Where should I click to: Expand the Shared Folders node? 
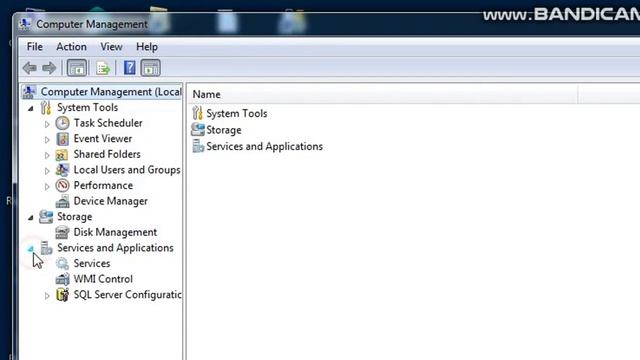[47, 155]
